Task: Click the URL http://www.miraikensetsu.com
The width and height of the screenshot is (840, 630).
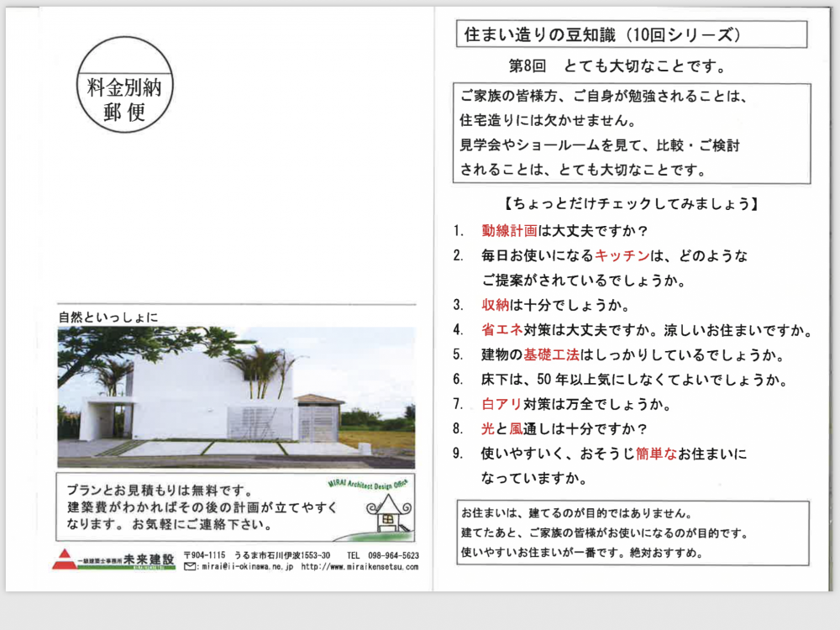Action: pos(360,567)
